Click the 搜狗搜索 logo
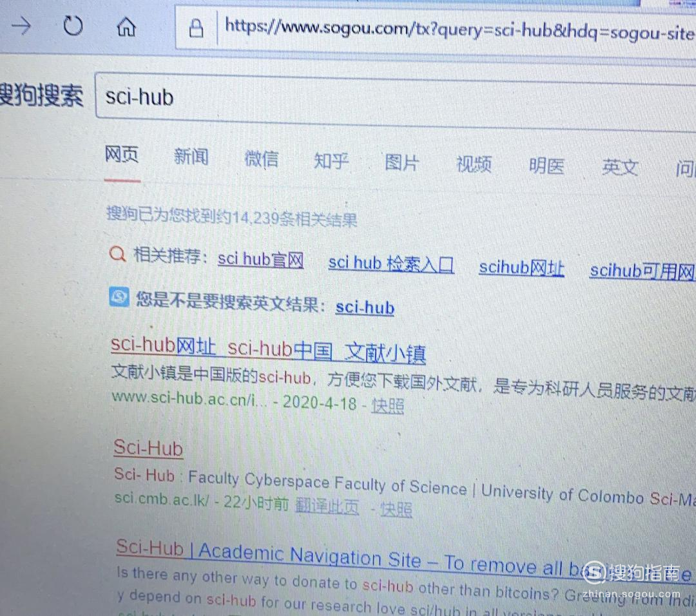Screen dimensions: 696x616 39,97
